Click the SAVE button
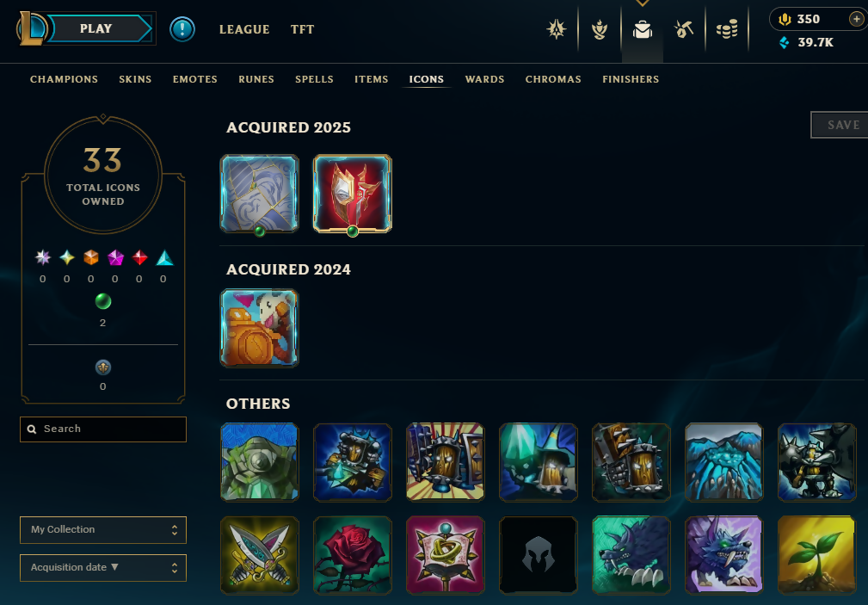Image resolution: width=868 pixels, height=605 pixels. coord(840,125)
